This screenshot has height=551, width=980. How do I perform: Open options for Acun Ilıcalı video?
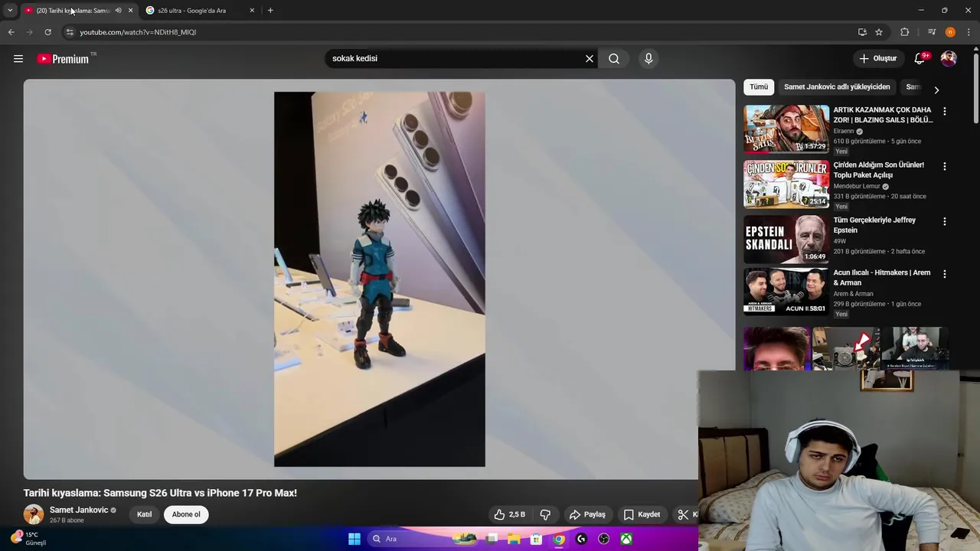click(x=944, y=274)
